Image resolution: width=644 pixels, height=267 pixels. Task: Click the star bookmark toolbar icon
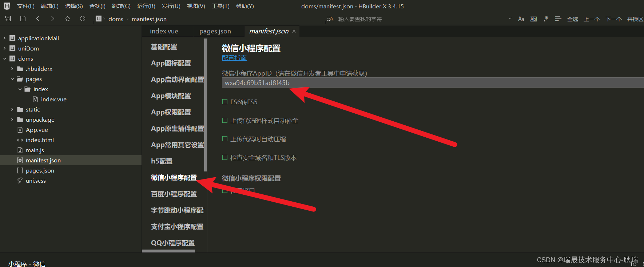click(68, 19)
